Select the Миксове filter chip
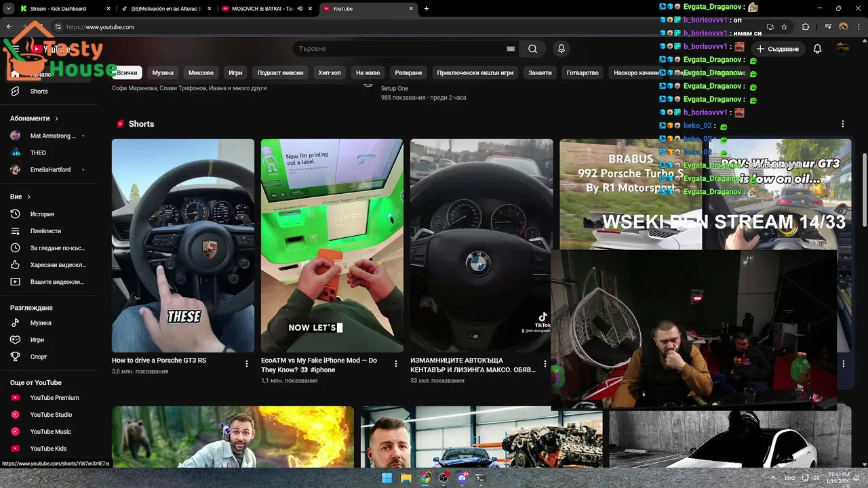This screenshot has width=868, height=488. click(x=201, y=73)
